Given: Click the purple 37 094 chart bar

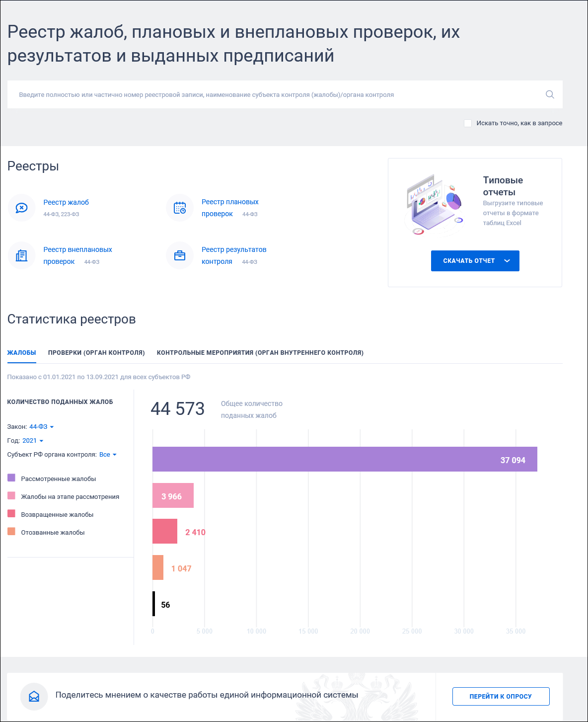Looking at the screenshot, I should tap(345, 459).
